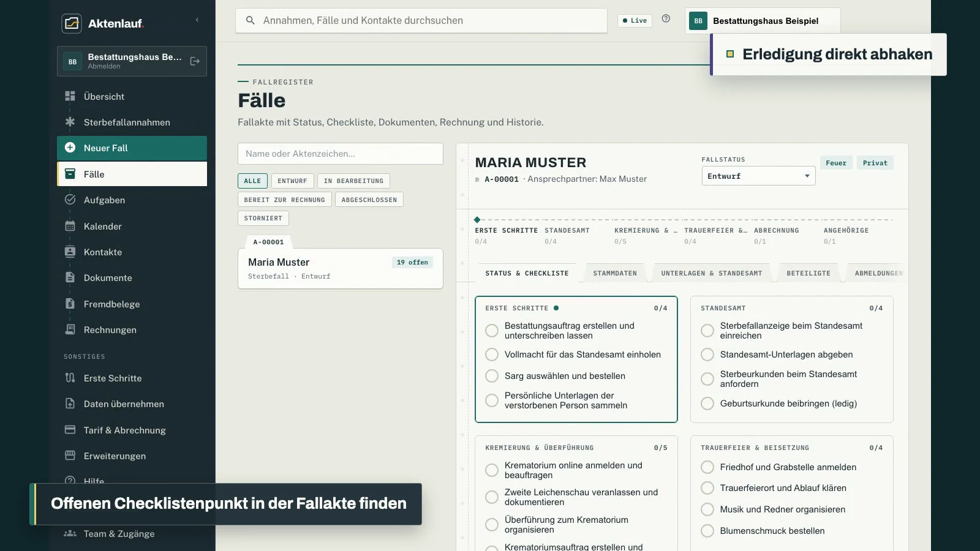The image size is (980, 551).
Task: Check off Standesamt-Unterlagen abgeben
Action: [x=707, y=354]
